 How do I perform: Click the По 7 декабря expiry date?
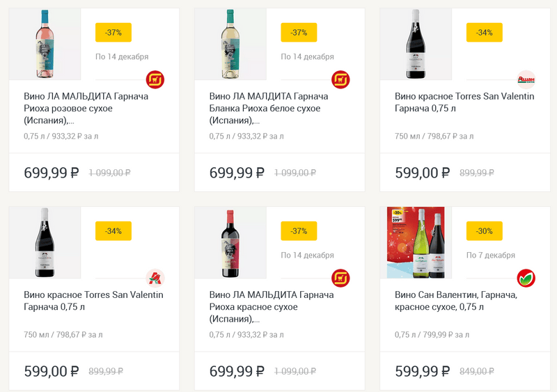click(x=491, y=255)
